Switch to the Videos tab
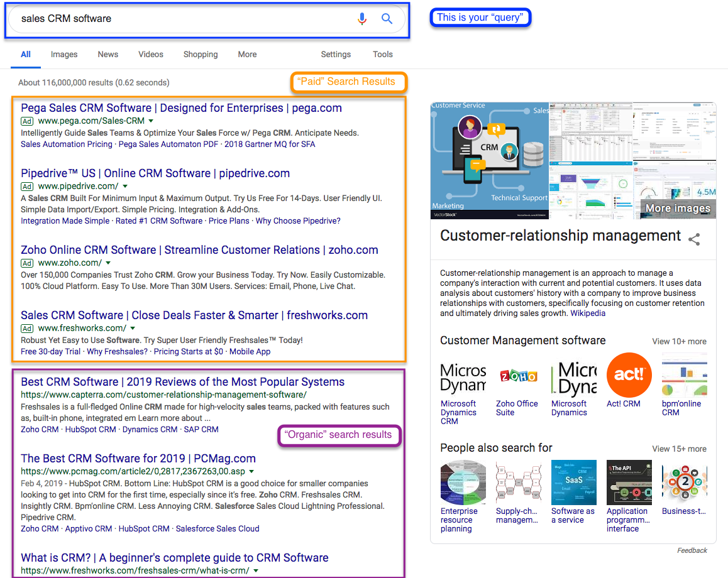The width and height of the screenshot is (728, 578). click(151, 54)
